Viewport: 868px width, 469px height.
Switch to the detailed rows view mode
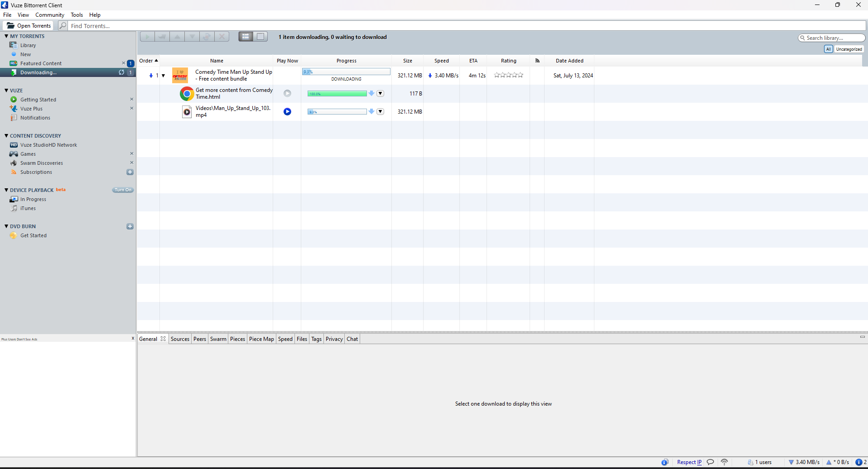[x=246, y=37]
